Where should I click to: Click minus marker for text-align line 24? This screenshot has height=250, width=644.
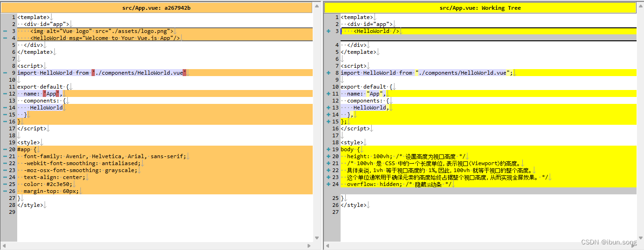4,177
